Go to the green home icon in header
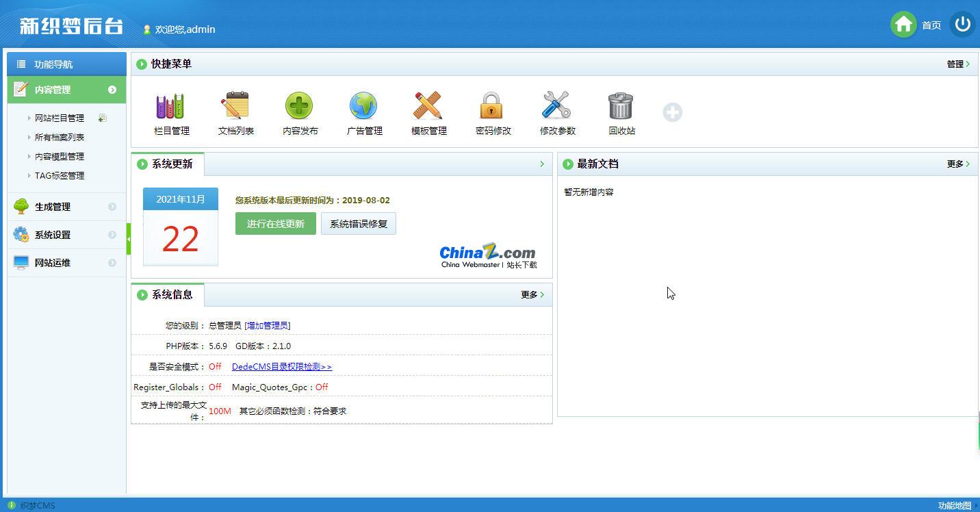980x512 pixels. pyautogui.click(x=903, y=25)
